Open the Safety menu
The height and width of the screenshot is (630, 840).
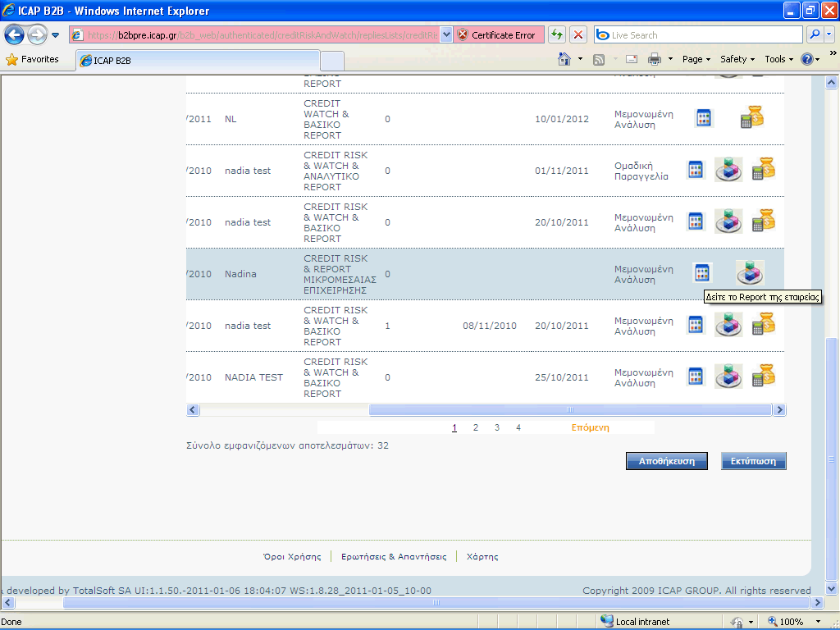(737, 59)
